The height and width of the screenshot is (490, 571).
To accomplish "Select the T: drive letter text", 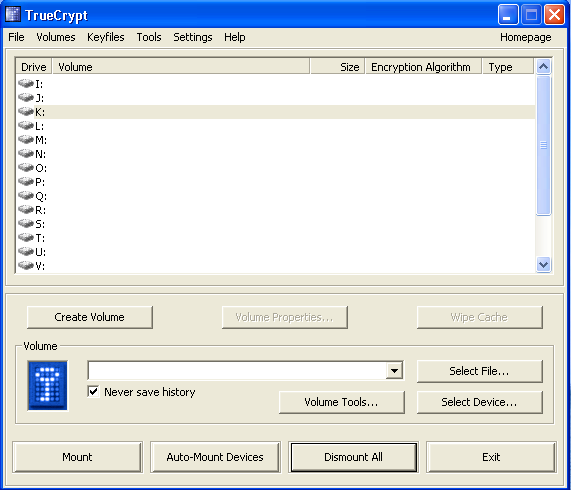I will 40,238.
